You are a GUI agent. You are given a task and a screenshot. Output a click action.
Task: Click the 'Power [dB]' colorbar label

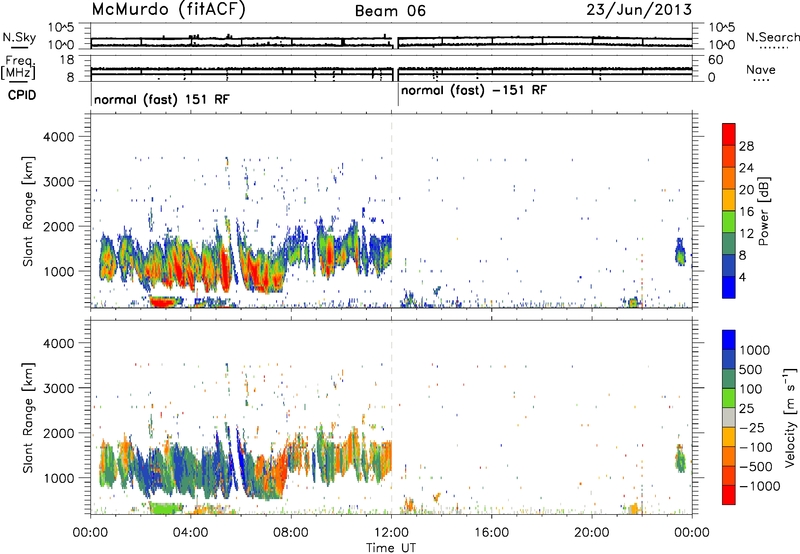(x=763, y=211)
